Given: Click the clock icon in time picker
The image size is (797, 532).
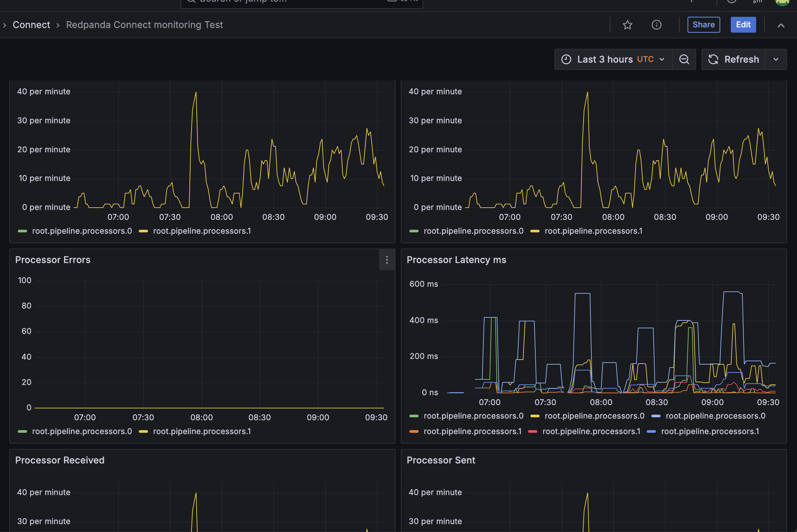Looking at the screenshot, I should [x=566, y=59].
